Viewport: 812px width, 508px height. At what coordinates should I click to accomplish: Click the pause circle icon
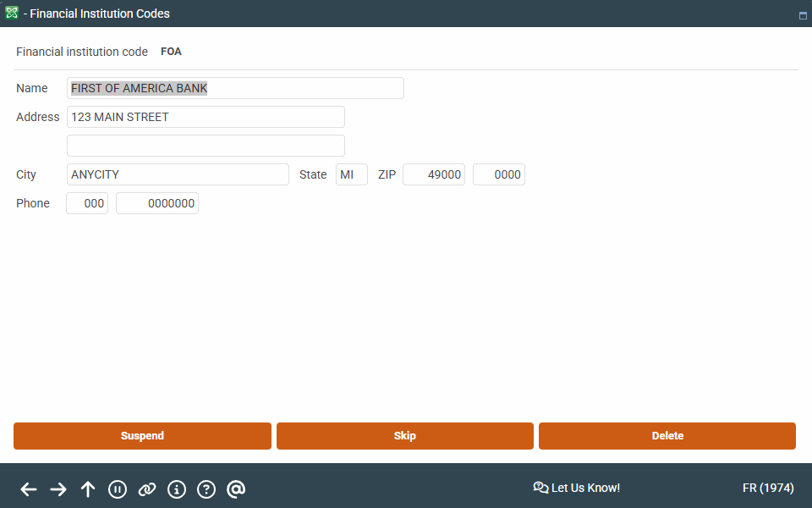pyautogui.click(x=118, y=489)
